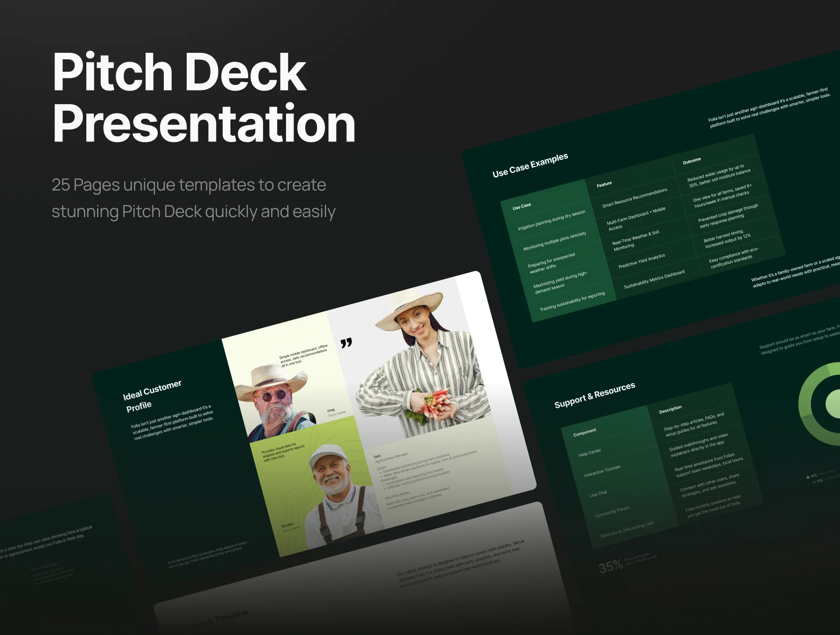840x635 pixels.
Task: Select "Better harvest timing" outcome cell
Action: pos(727,239)
